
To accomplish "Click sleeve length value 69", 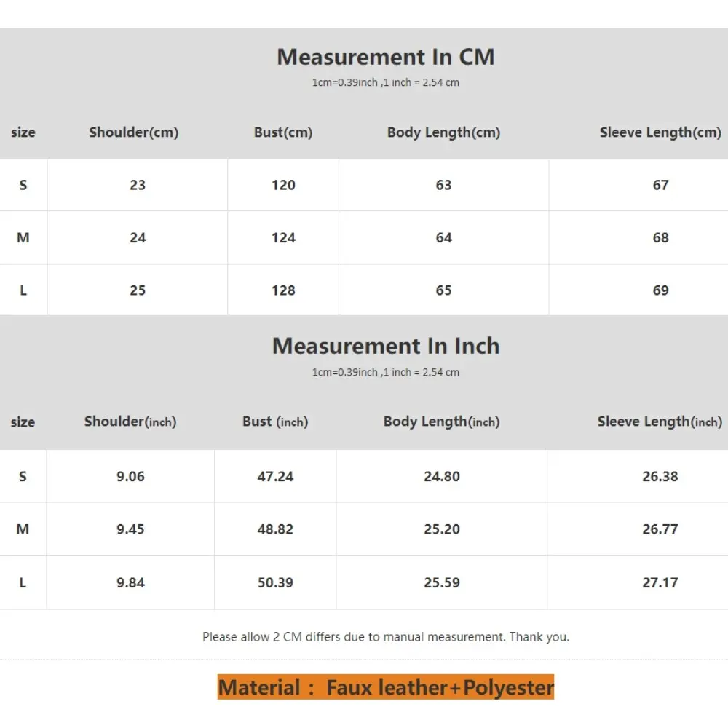I will point(661,290).
